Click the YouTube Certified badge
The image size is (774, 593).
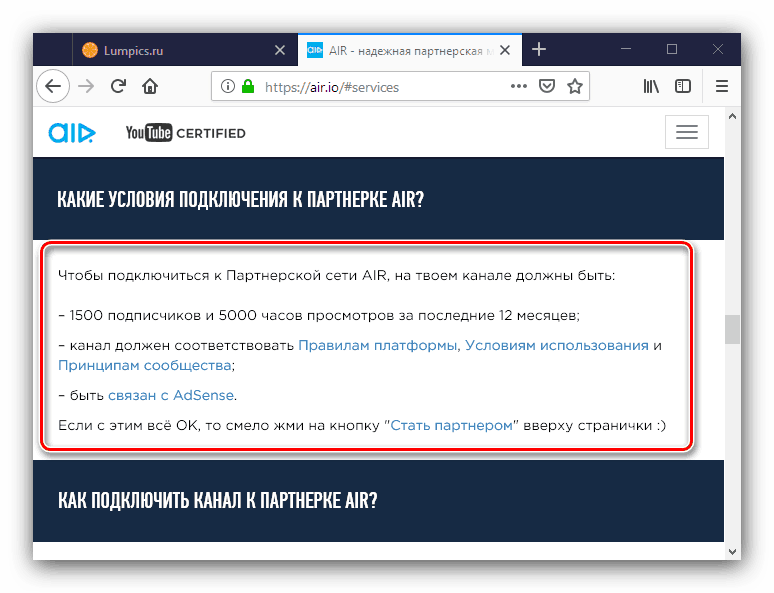185,133
